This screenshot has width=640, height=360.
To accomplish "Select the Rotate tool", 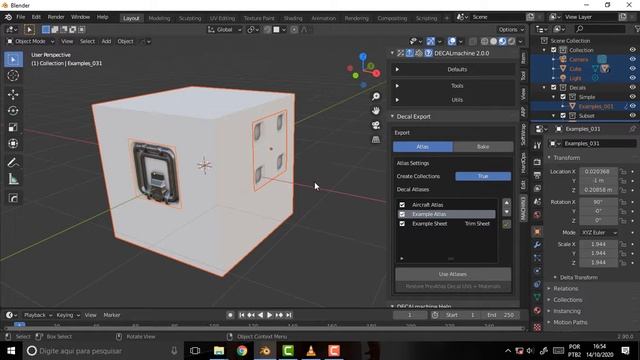I will [13, 111].
